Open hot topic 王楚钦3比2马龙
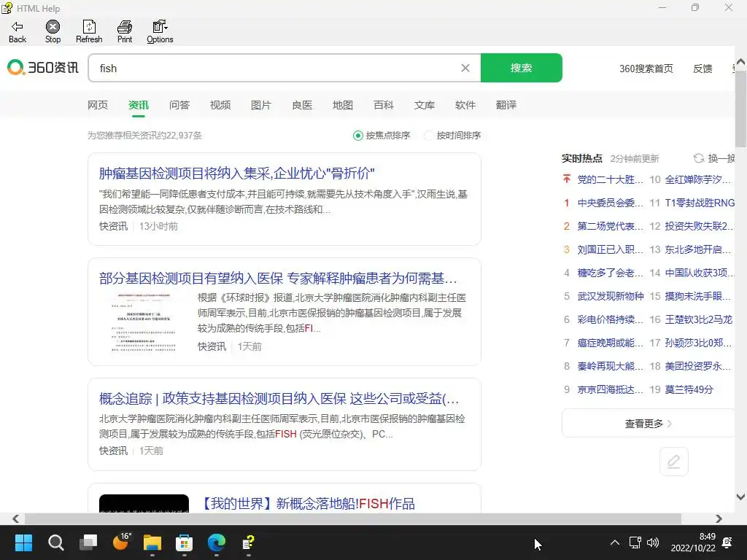 698,319
